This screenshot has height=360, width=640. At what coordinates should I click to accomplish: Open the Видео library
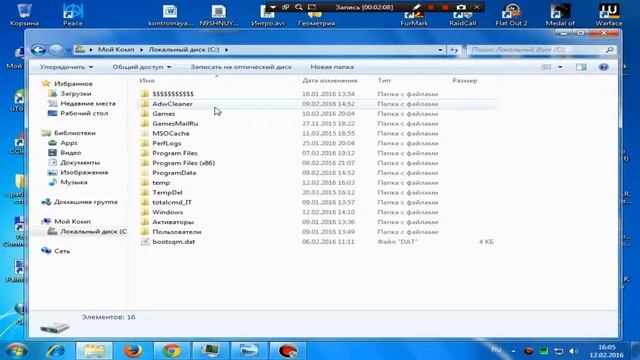71,153
